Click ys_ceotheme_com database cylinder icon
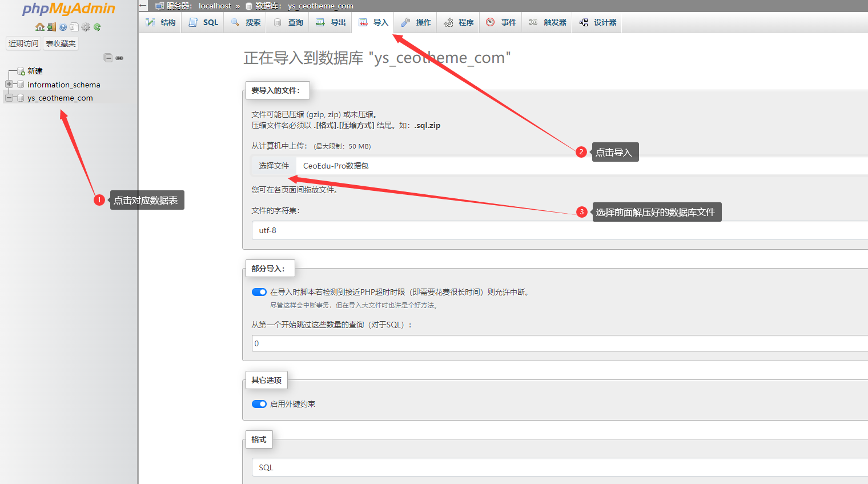Viewport: 868px width, 484px height. [21, 98]
